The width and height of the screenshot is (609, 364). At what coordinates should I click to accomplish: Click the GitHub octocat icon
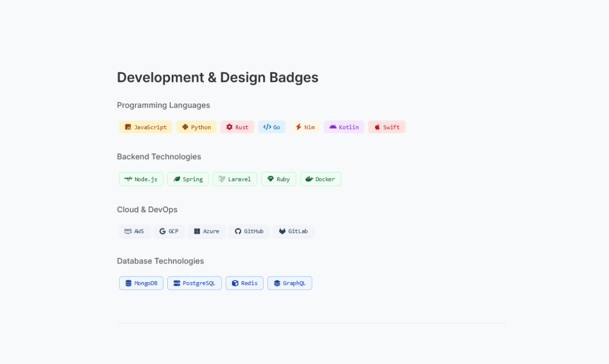click(x=238, y=231)
